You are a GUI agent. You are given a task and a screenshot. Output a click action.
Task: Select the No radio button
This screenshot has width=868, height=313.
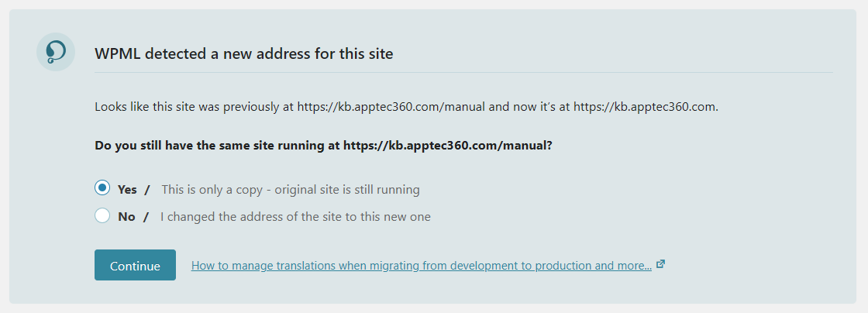pyautogui.click(x=102, y=216)
